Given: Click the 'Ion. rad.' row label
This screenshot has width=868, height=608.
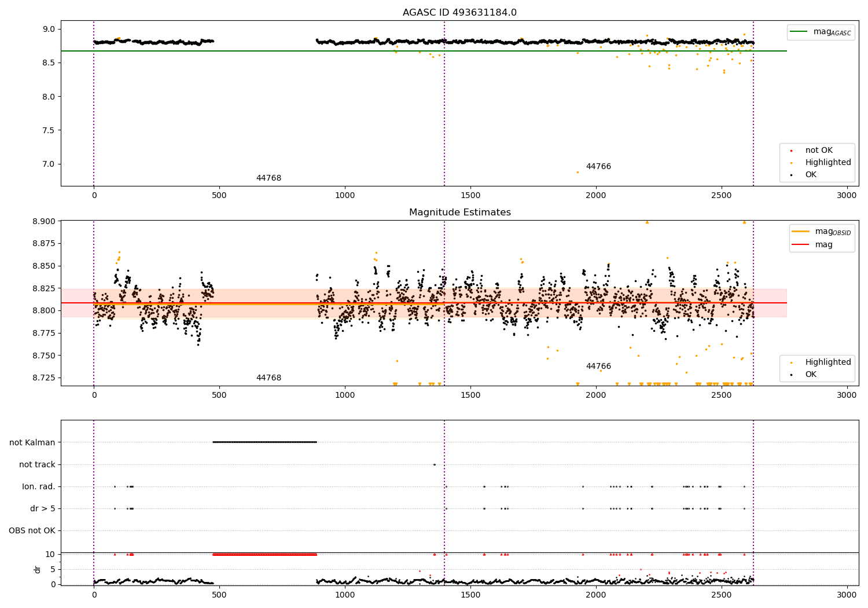Looking at the screenshot, I should coord(39,486).
